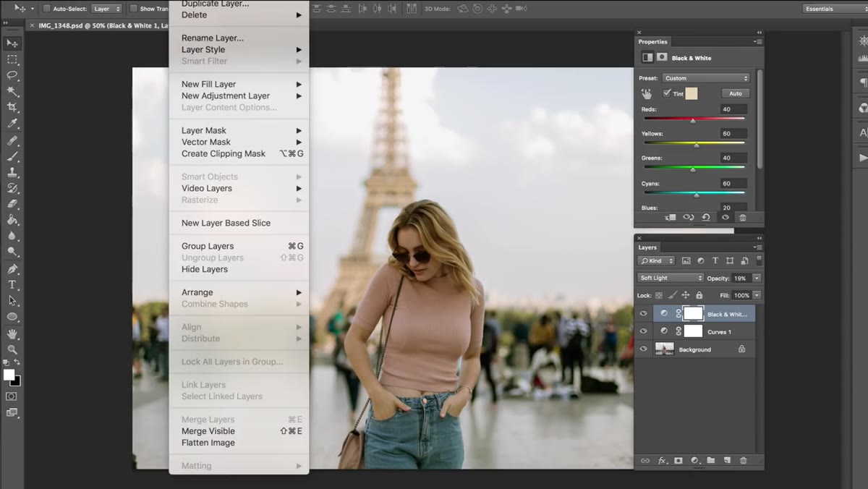
Task: Click the delete layer trash icon
Action: coord(743,460)
